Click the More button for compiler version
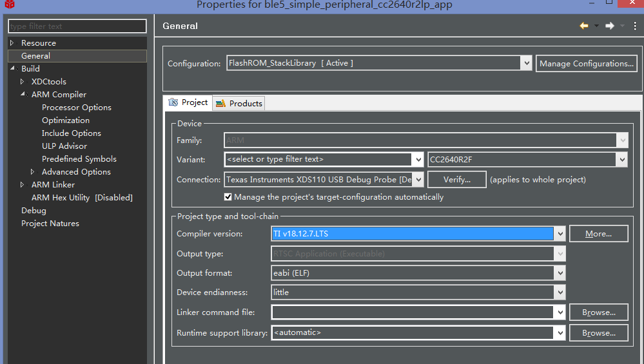 [598, 233]
